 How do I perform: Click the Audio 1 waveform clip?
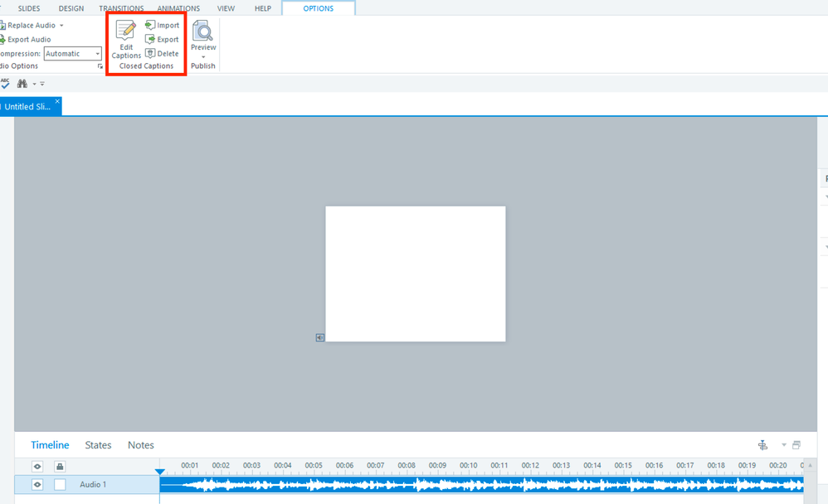[x=481, y=484]
